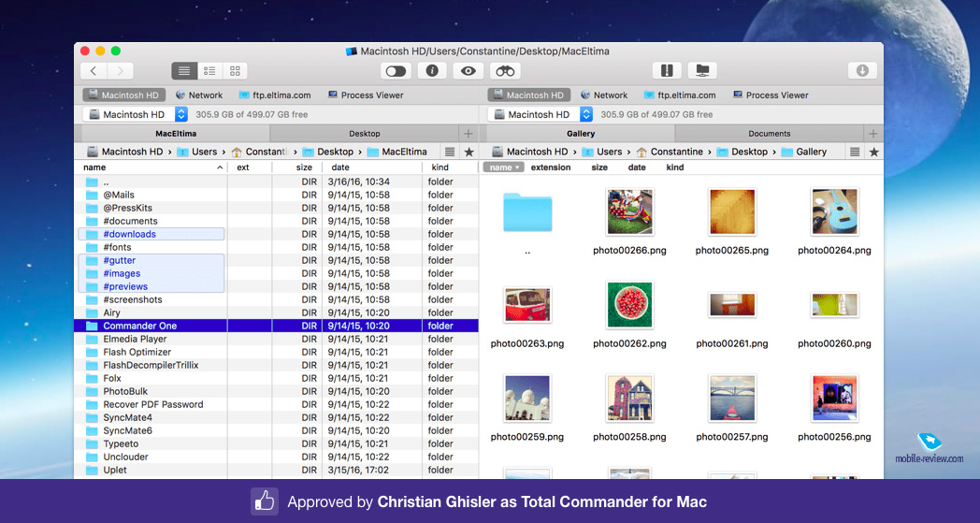Select Macintosh HD in left drive bar
The image size is (980, 523).
[x=123, y=95]
